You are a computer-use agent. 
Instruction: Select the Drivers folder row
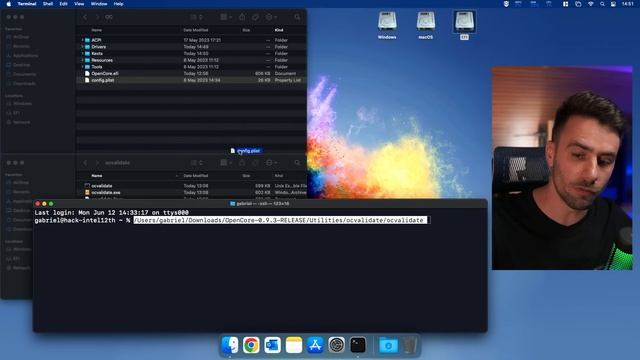(x=191, y=47)
